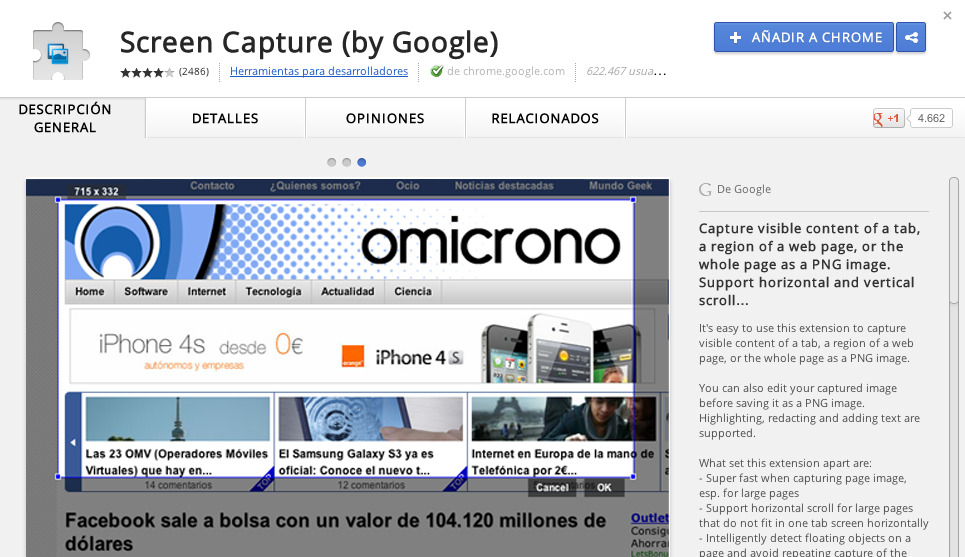965x557 pixels.
Task: Click the Google G logo beside De Google
Action: 705,190
